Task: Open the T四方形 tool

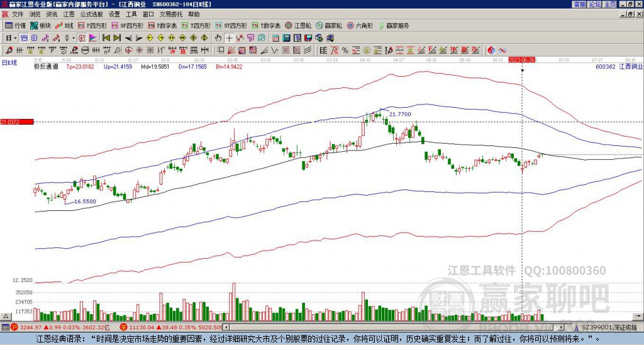Action: coord(196,25)
